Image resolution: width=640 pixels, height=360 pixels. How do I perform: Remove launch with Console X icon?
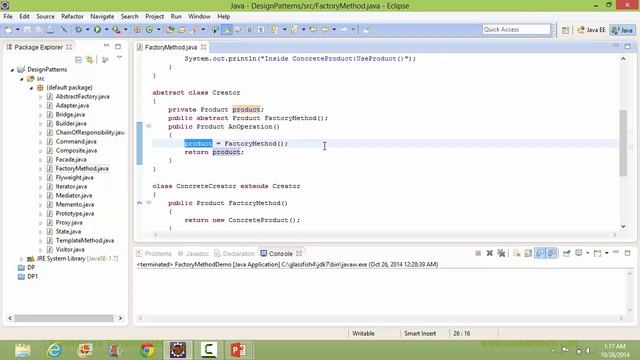tap(489, 253)
